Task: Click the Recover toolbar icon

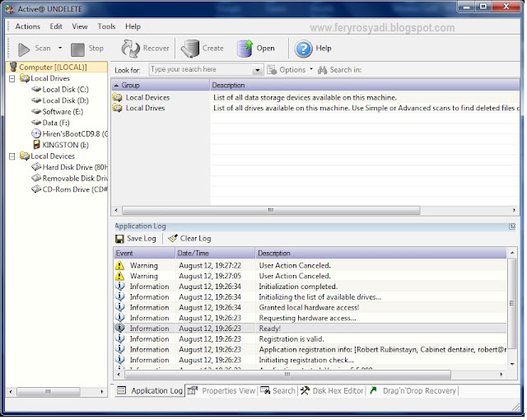Action: tap(130, 49)
